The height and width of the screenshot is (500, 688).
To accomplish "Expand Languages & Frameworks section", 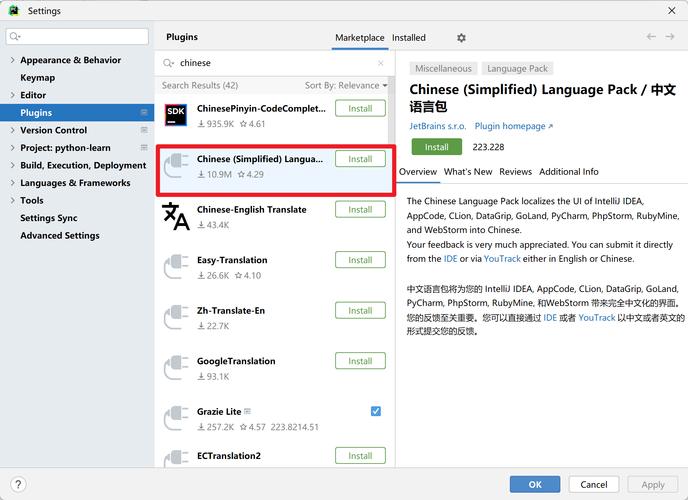I will click(x=12, y=183).
